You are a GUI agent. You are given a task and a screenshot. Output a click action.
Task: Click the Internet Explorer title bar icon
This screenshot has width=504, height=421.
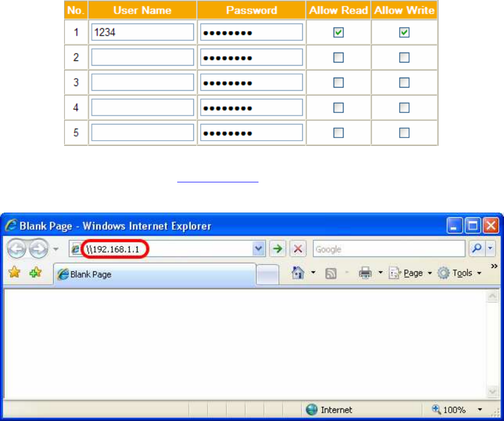[x=11, y=226]
